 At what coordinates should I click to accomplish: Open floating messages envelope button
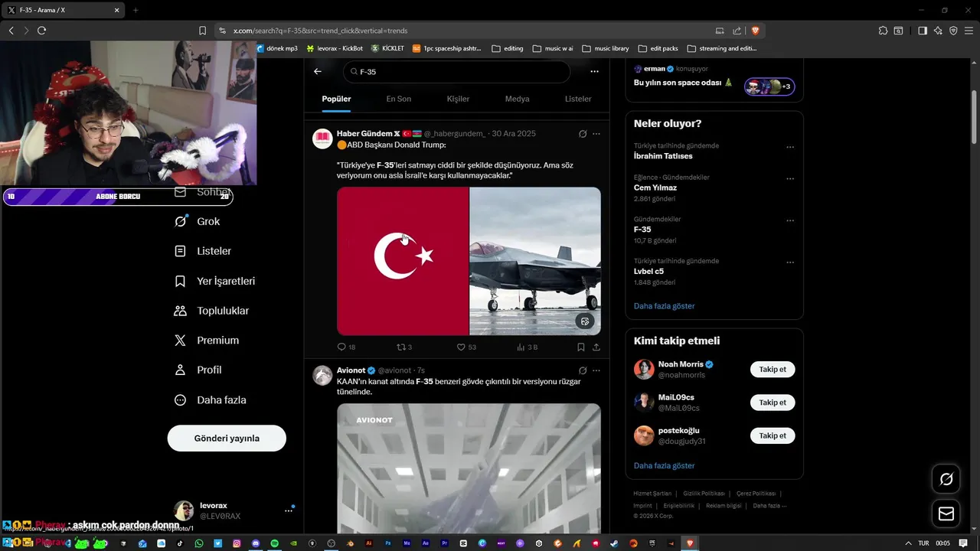coord(946,514)
